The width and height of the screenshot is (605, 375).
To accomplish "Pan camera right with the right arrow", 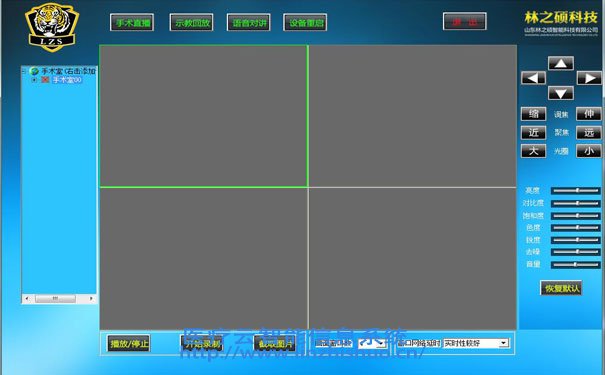I will [x=589, y=78].
